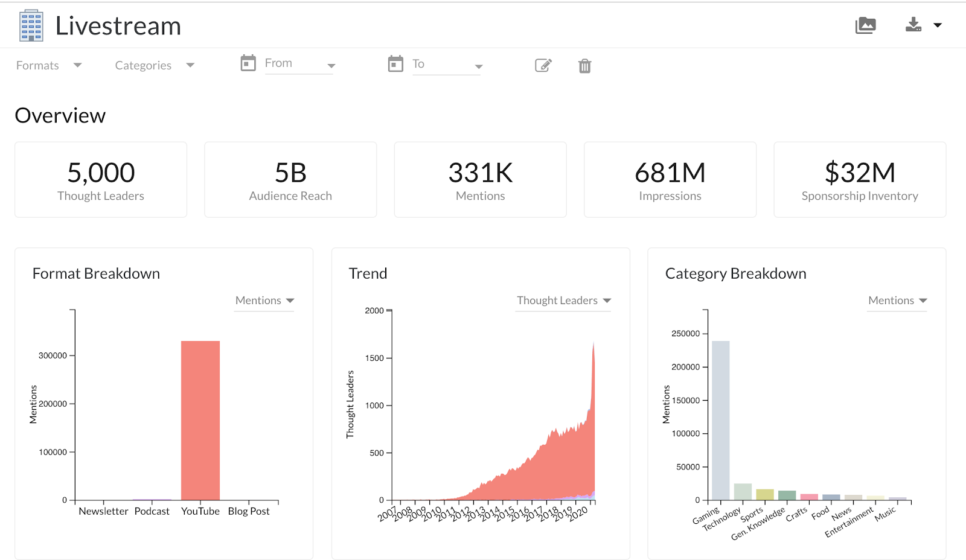966x560 pixels.
Task: Click the trash delete icon
Action: pyautogui.click(x=584, y=66)
